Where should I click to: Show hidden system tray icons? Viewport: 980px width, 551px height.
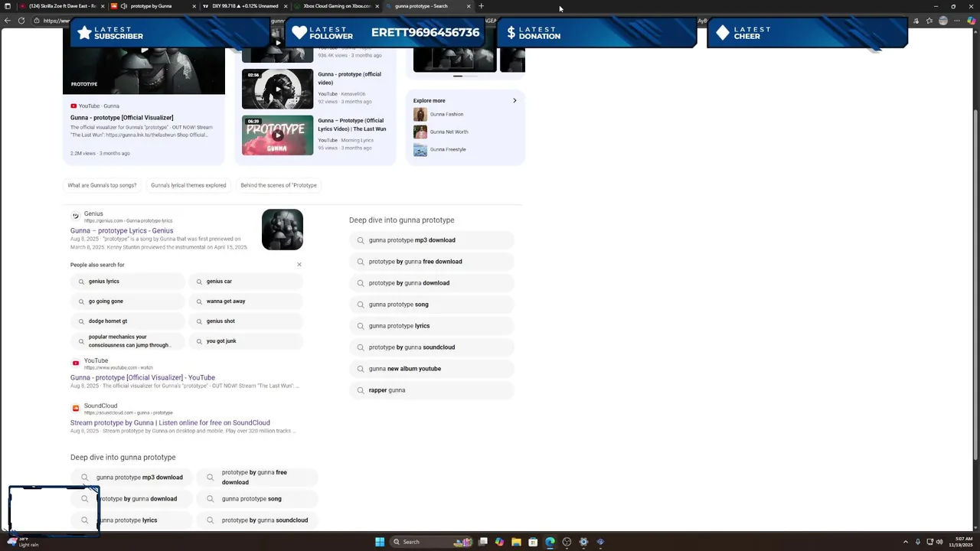pos(906,542)
